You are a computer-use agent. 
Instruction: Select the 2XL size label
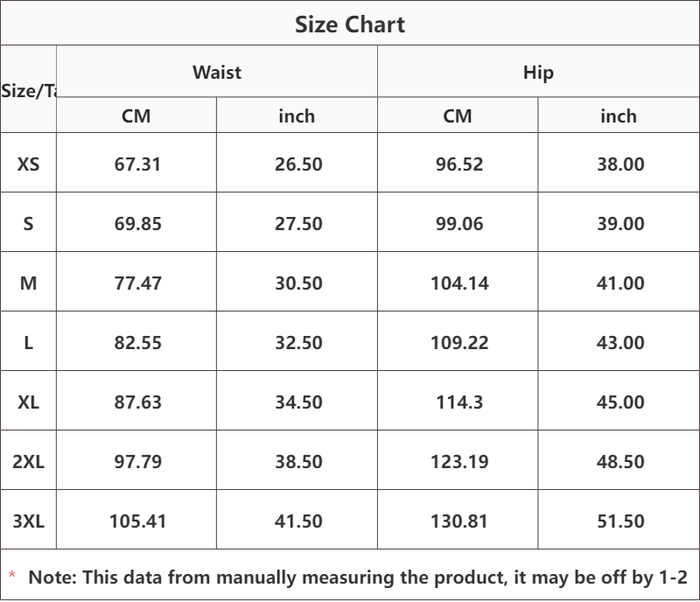tap(28, 461)
